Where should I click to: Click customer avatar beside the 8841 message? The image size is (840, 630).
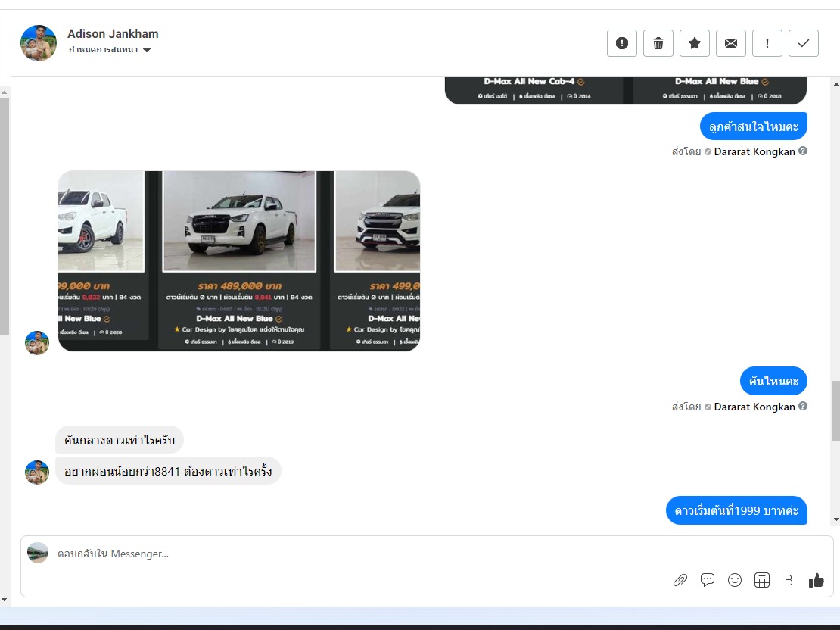[x=37, y=472]
